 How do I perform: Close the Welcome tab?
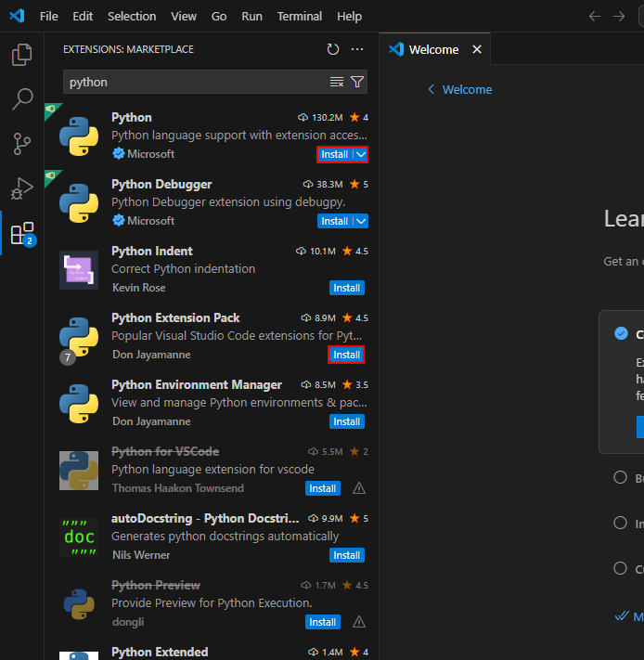coord(477,50)
